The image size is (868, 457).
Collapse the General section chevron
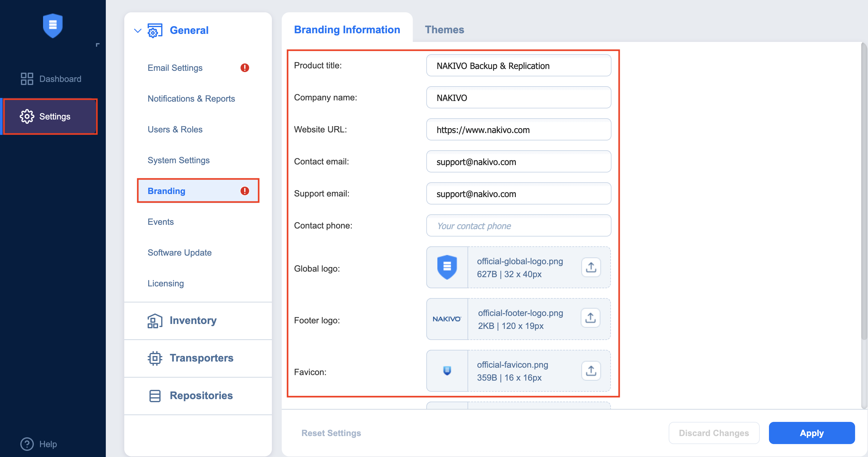pos(137,31)
